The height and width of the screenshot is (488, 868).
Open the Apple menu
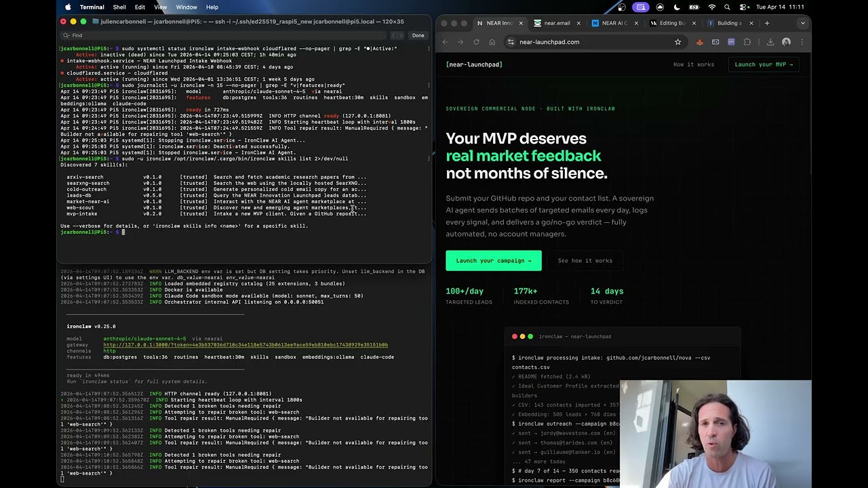click(x=68, y=7)
